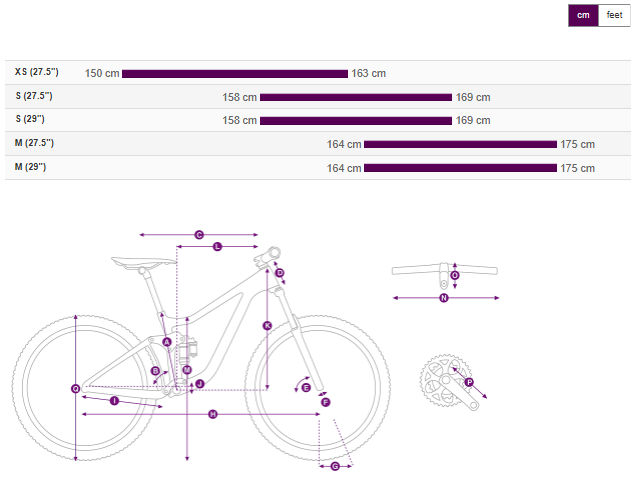Click the XS height range bar
The image size is (637, 479).
pos(235,73)
